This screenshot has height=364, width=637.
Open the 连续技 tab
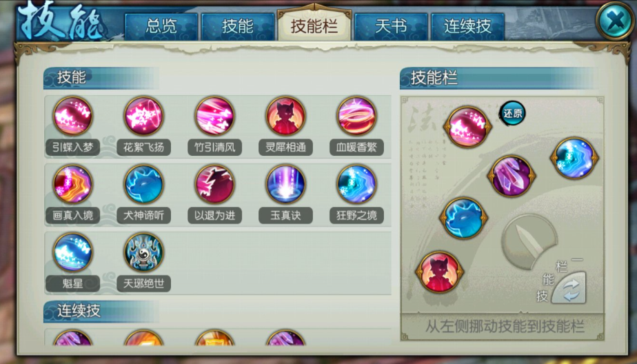pyautogui.click(x=467, y=26)
